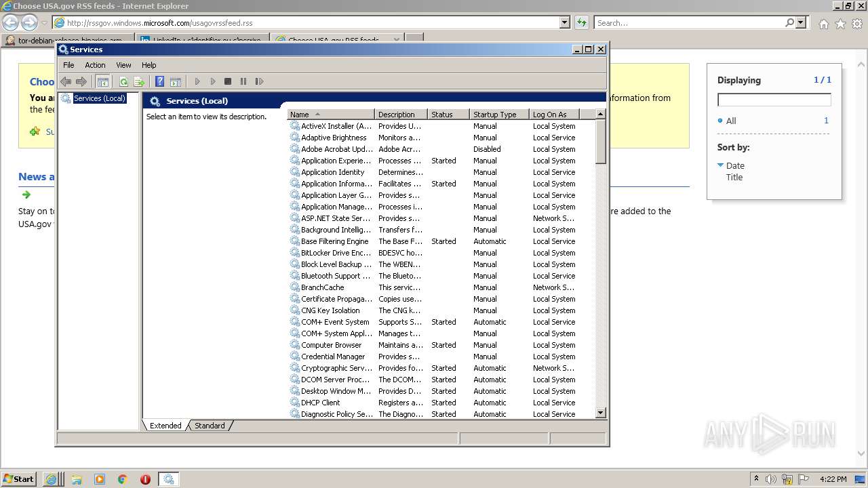The image size is (868, 488).
Task: Sort by the Log On As column header
Action: (x=554, y=115)
